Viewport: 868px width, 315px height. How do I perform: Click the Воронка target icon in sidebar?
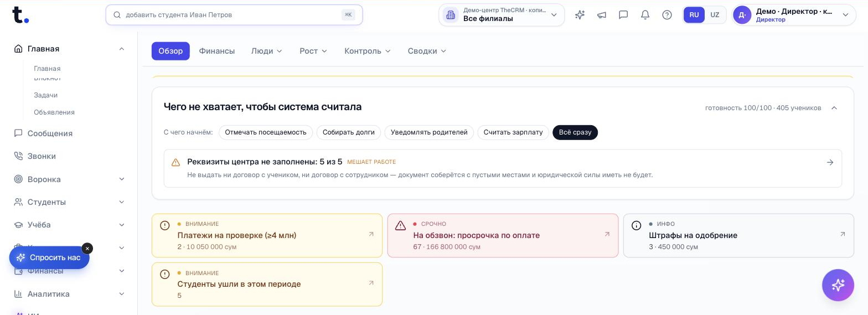(x=18, y=179)
